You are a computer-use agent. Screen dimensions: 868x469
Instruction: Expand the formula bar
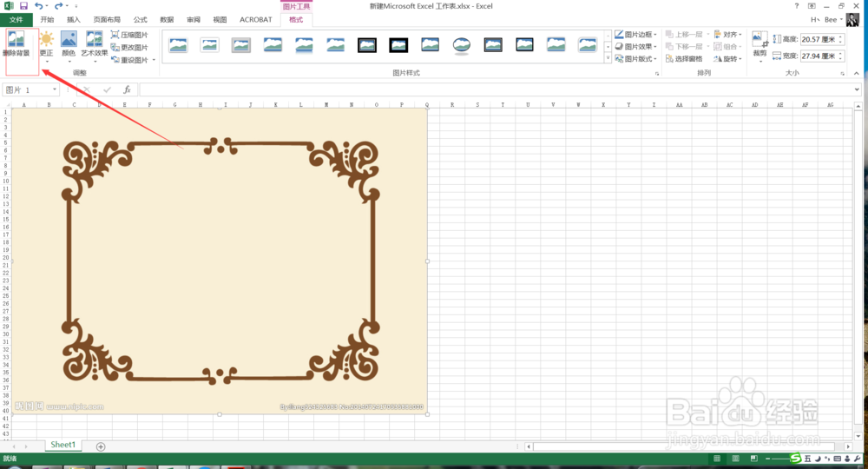[x=857, y=89]
